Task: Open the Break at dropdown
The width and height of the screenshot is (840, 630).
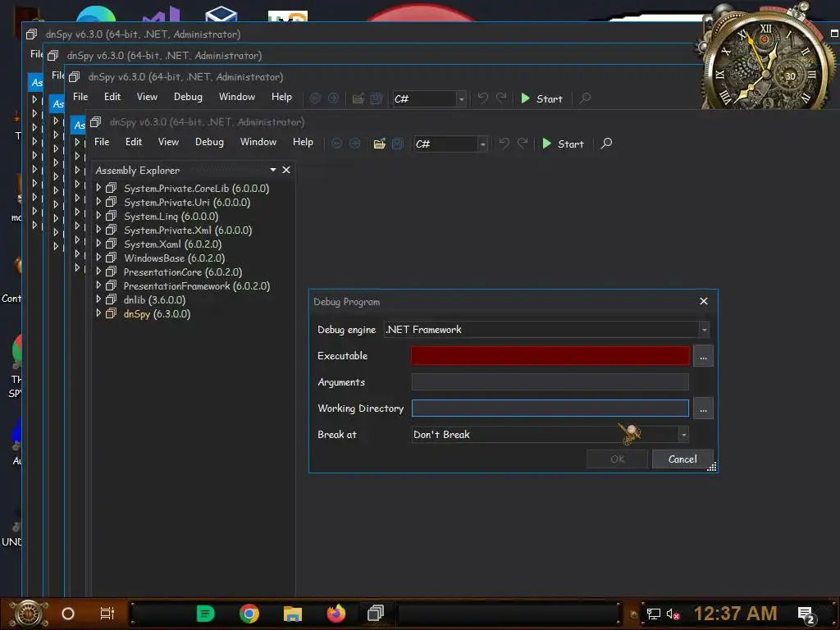Action: point(550,435)
